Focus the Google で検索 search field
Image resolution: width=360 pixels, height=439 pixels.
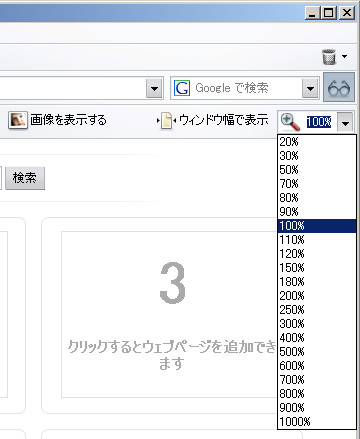point(246,88)
